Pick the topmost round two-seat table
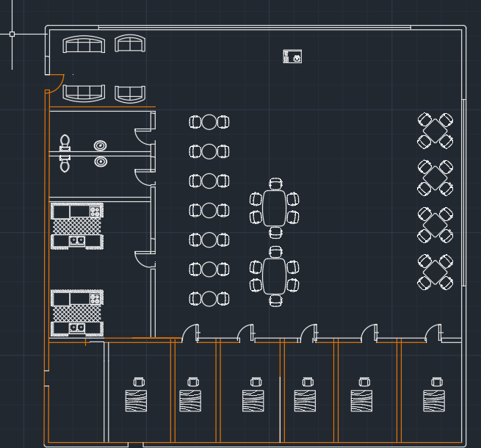The height and width of the screenshot is (448, 481). [x=209, y=122]
